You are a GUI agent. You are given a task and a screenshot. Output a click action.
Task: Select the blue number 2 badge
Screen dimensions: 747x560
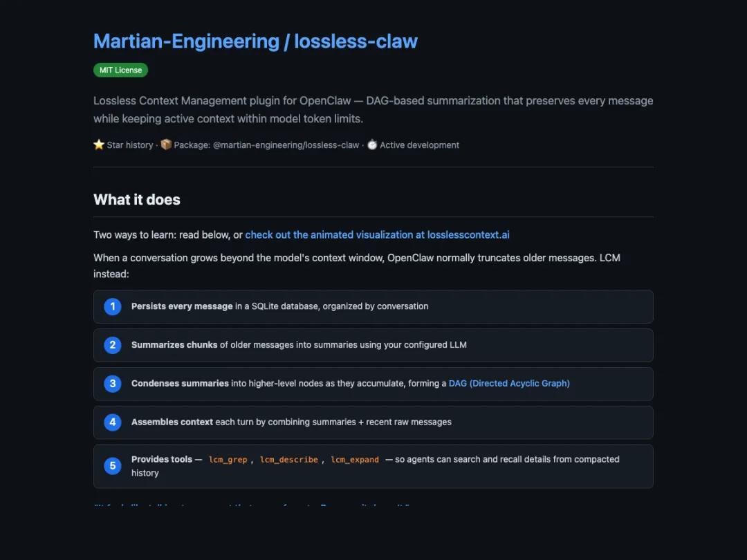113,345
